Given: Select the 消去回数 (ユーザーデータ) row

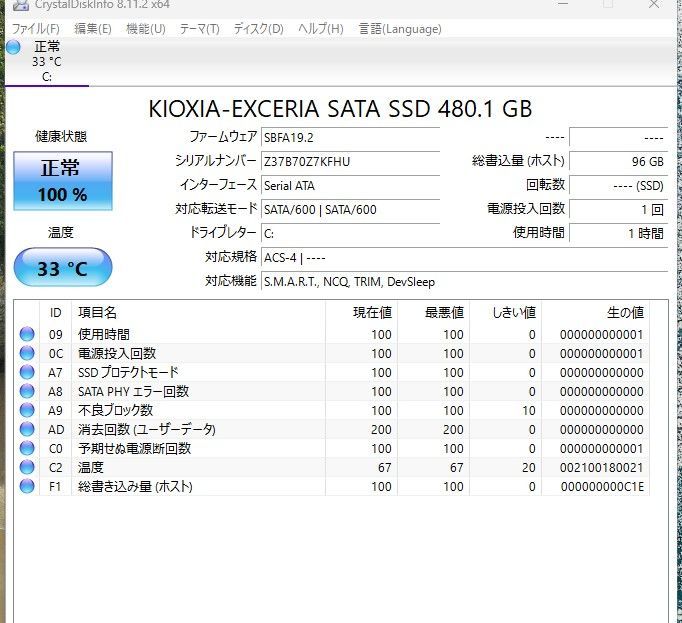Looking at the screenshot, I should click(x=332, y=429).
